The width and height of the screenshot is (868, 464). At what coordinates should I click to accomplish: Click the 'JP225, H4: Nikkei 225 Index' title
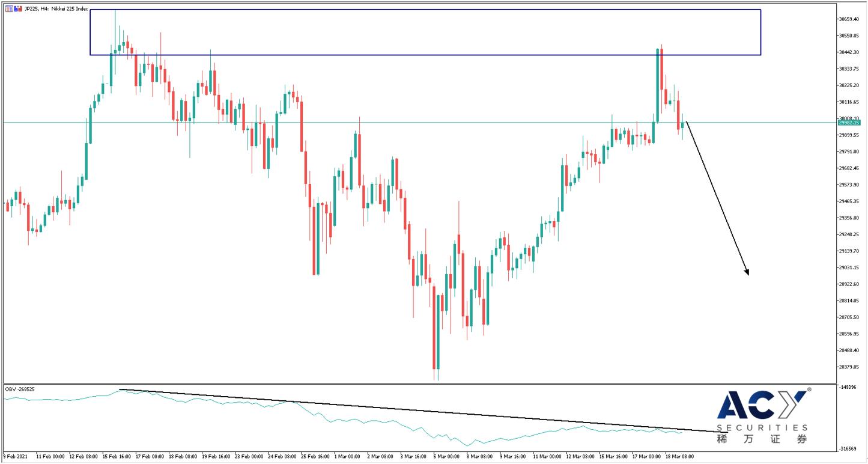(56, 9)
